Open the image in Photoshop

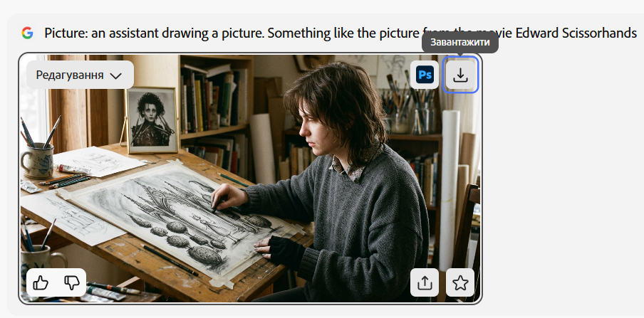tap(425, 75)
